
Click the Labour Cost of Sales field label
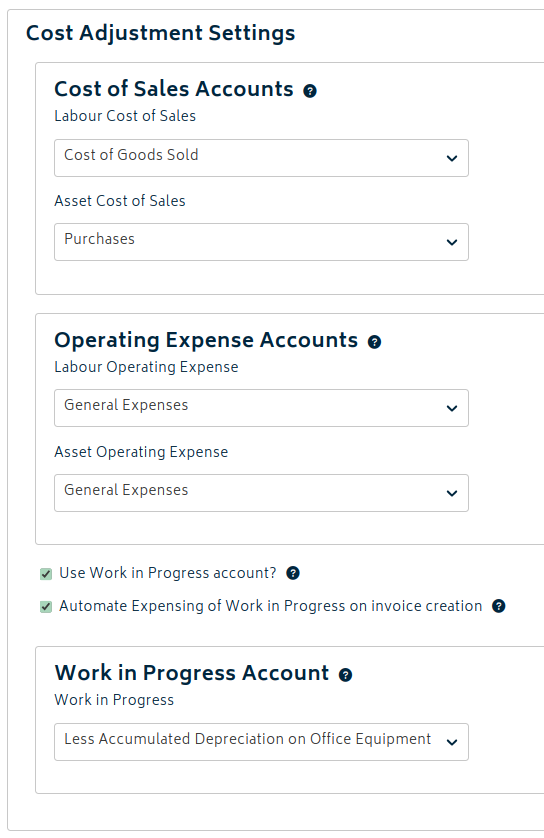pyautogui.click(x=125, y=116)
